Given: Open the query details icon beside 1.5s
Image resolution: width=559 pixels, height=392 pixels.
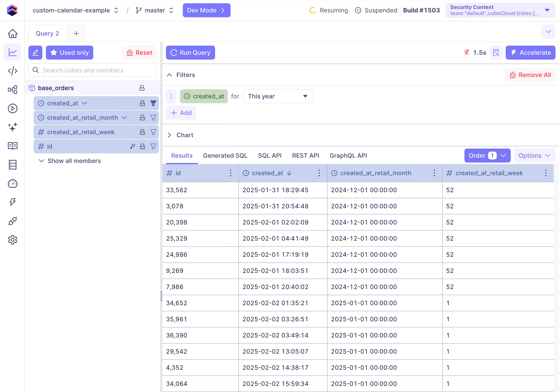Looking at the screenshot, I should [x=496, y=53].
